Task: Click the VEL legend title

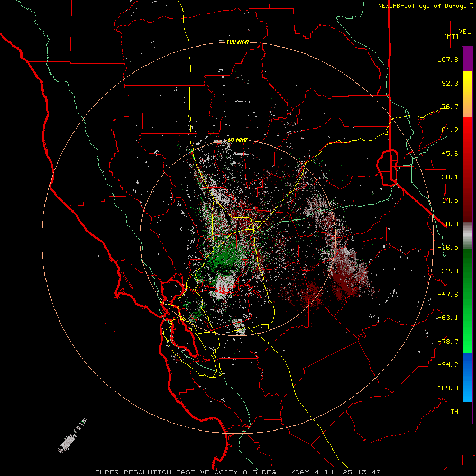Action: pyautogui.click(x=464, y=32)
